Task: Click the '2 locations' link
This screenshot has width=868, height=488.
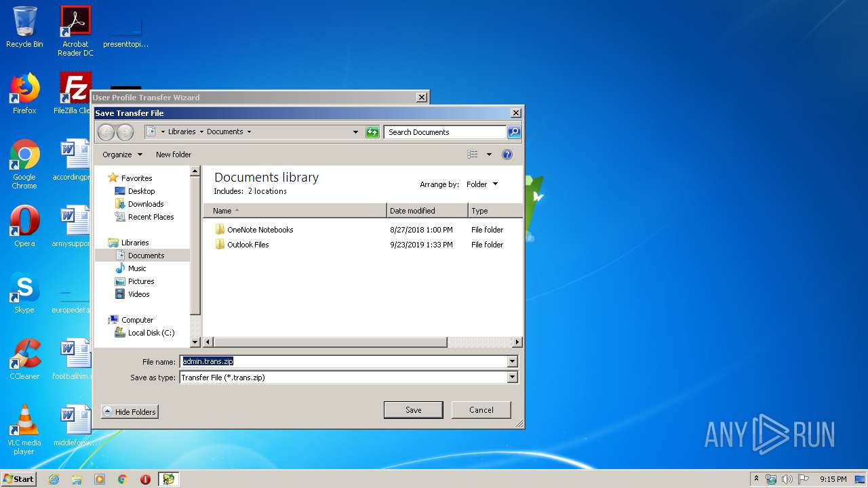Action: [267, 191]
